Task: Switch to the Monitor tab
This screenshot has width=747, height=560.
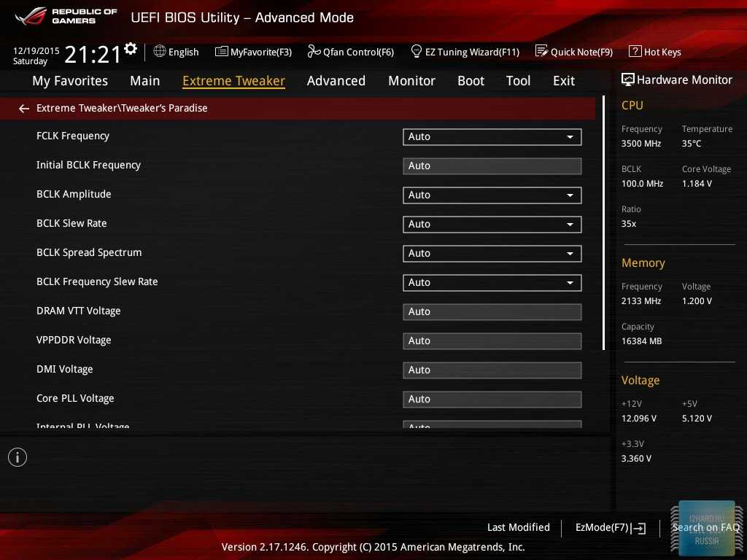Action: [411, 81]
